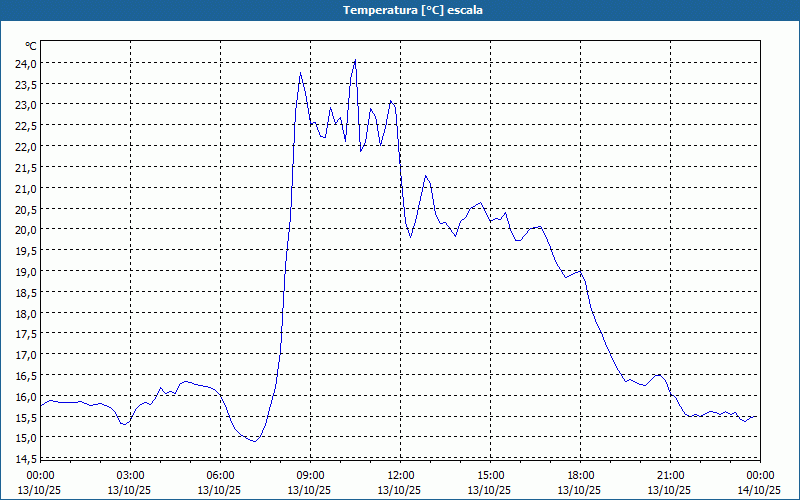Click the 14/10/25 date label
This screenshot has height=500, width=800.
(x=759, y=490)
